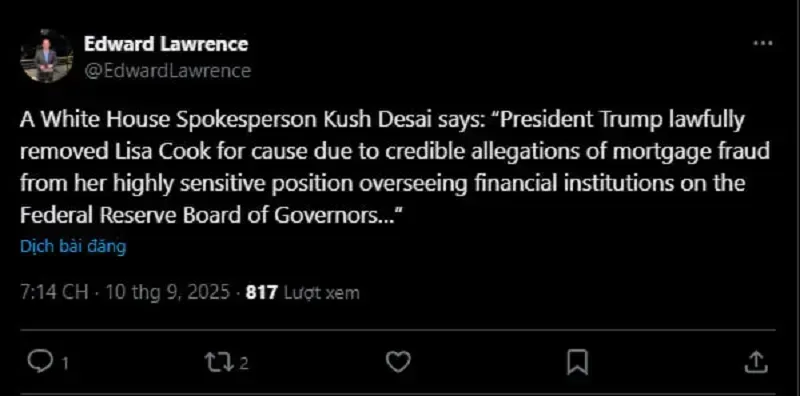This screenshot has height=396, width=800.
Task: Click the reply speech bubble icon
Action: point(39,362)
